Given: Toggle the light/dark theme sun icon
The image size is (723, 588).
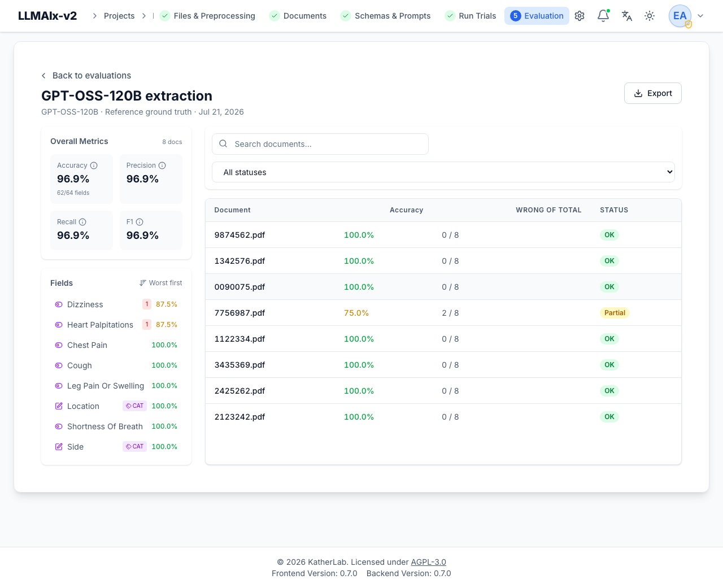Looking at the screenshot, I should click(650, 16).
